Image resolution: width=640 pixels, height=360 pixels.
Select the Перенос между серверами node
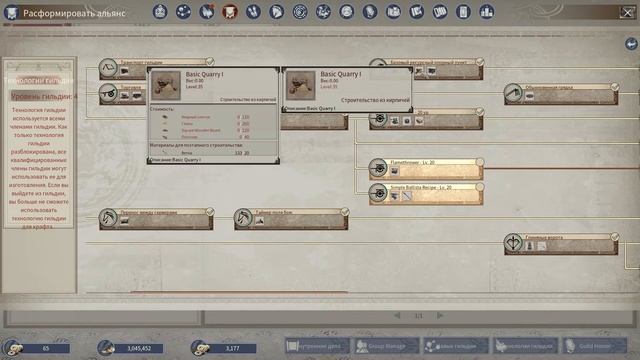point(156,219)
